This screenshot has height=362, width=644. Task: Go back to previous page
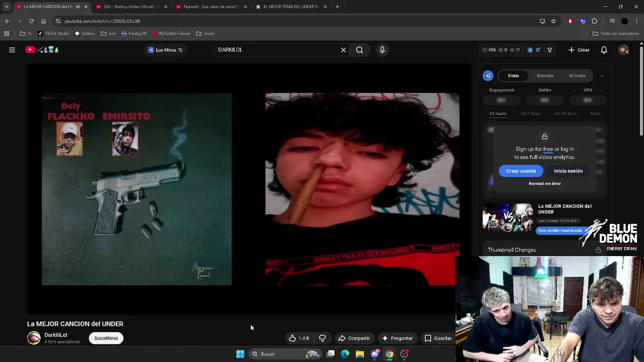[7, 21]
